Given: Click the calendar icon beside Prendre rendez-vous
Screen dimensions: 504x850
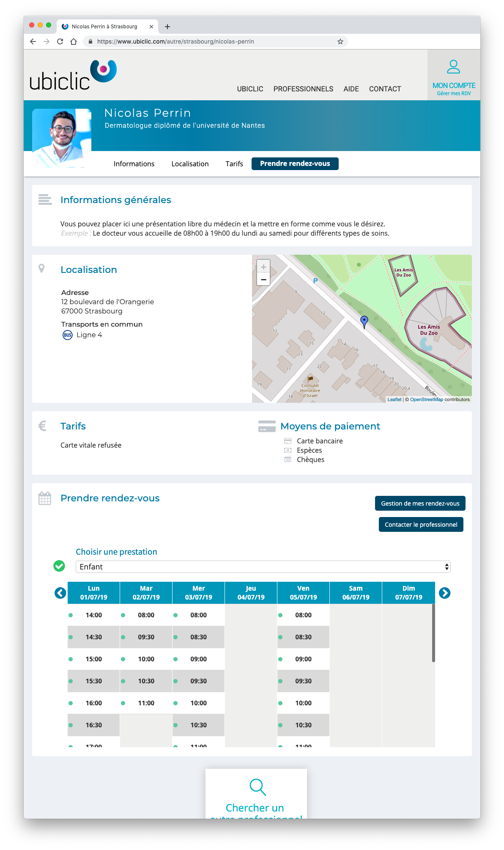Looking at the screenshot, I should [45, 498].
